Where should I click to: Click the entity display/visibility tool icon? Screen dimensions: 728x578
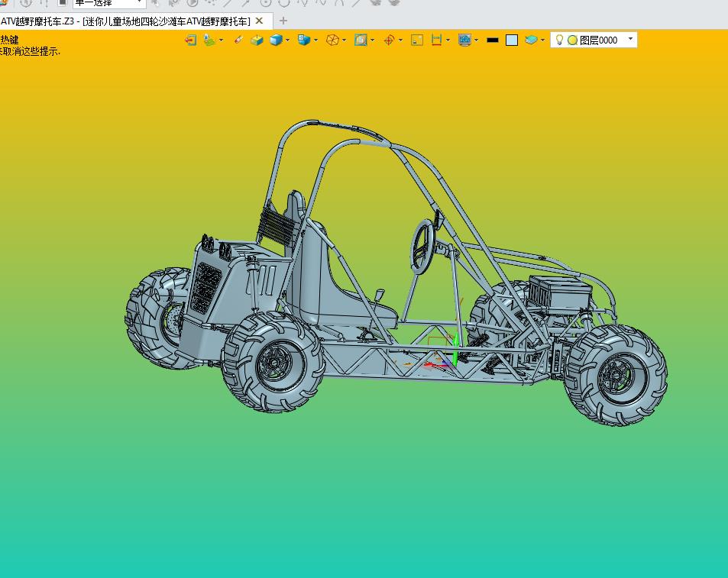coord(210,40)
